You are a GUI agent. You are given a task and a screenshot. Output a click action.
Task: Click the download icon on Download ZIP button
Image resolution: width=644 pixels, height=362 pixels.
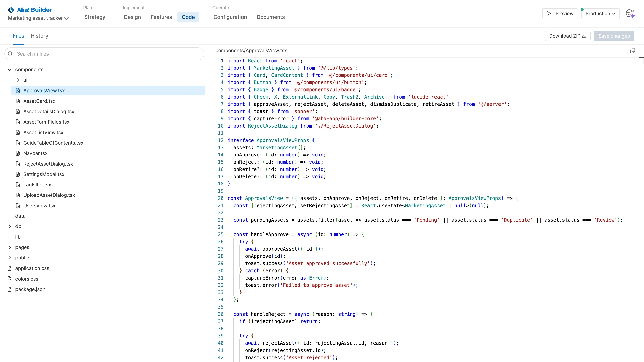coord(584,36)
